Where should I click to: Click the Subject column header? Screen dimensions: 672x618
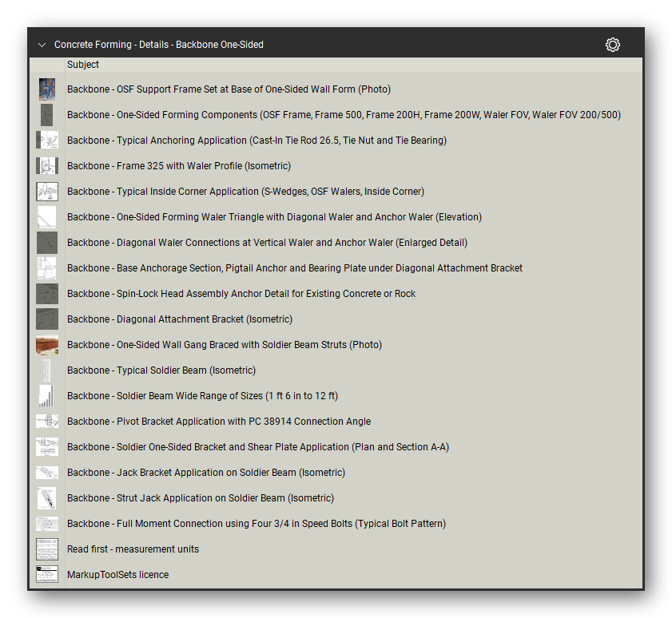(x=83, y=64)
